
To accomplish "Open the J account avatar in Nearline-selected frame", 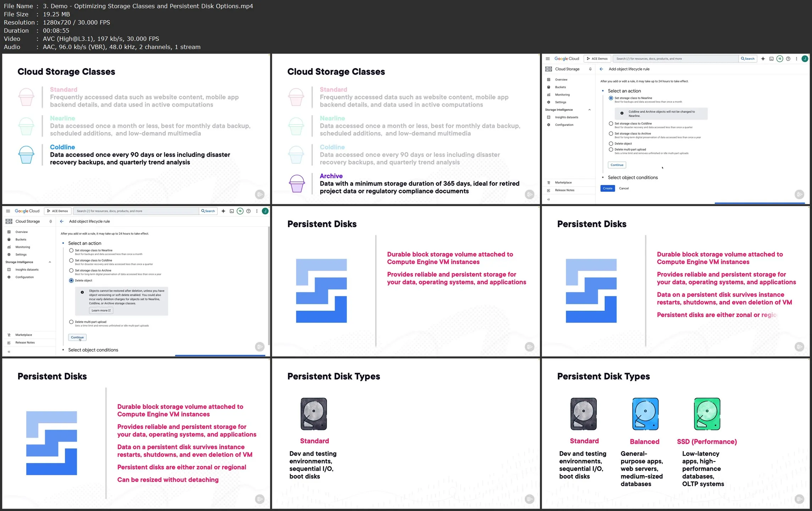I will coord(805,59).
